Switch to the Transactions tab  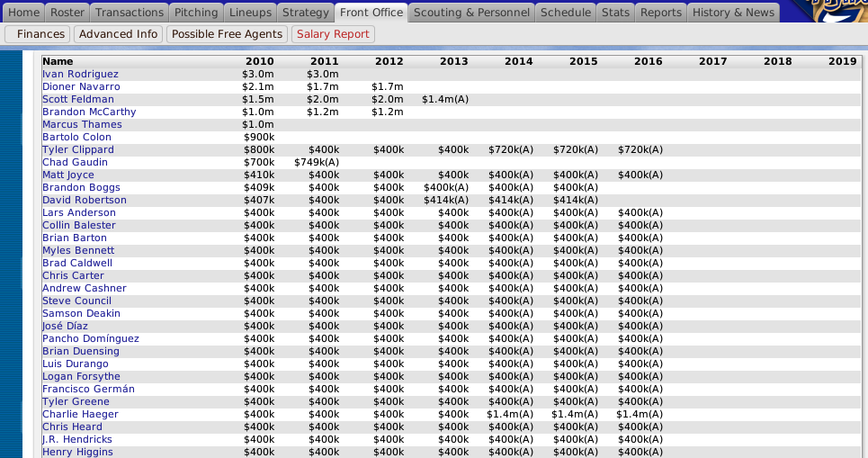[130, 13]
